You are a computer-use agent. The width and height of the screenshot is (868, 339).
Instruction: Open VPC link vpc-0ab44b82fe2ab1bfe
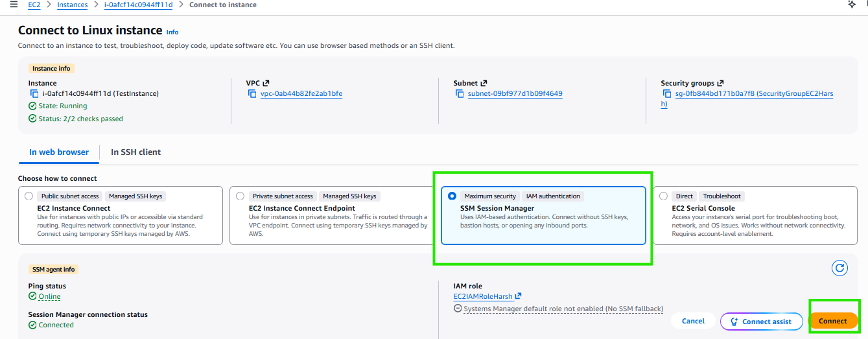301,93
